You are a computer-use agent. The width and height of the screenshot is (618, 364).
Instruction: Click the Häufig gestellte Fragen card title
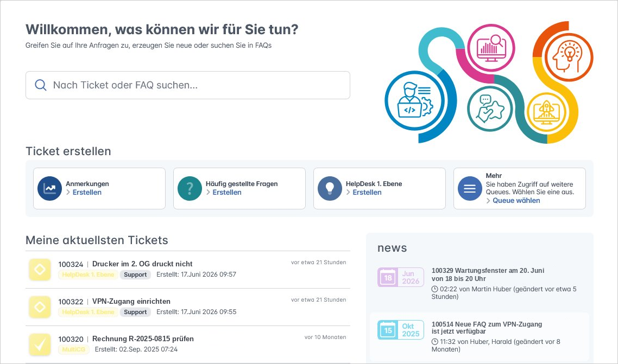[x=242, y=184]
